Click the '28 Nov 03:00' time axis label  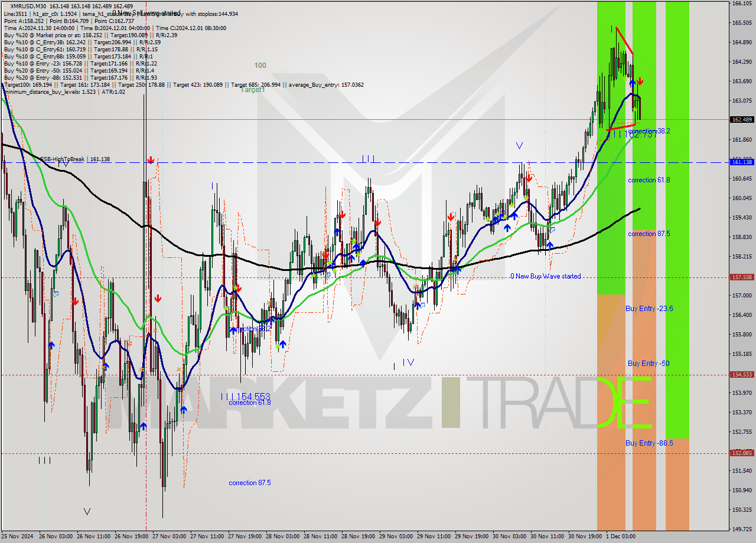283,537
